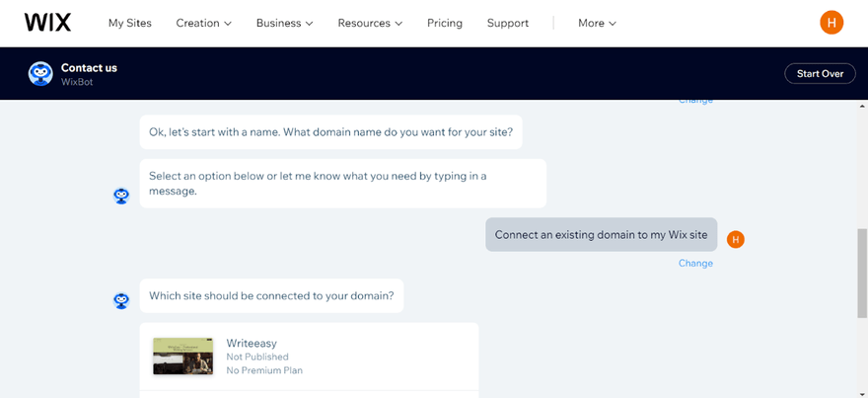Expand the Business menu
Viewport: 868px width, 398px height.
pyautogui.click(x=284, y=24)
